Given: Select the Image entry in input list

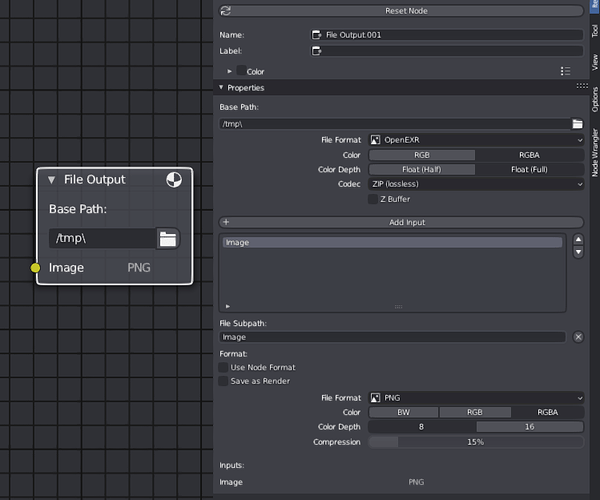Looking at the screenshot, I should 393,243.
